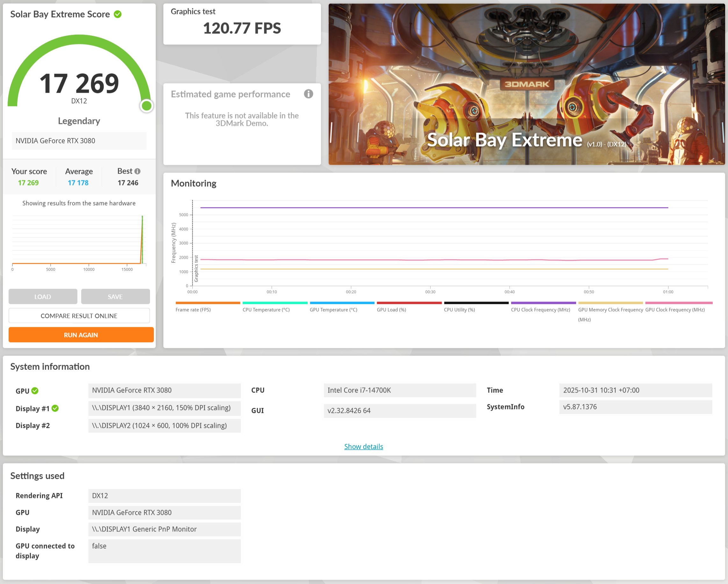Click the NVIDIA GeForce RTX 3080 score field
Viewport: 728px width, 584px height.
pyautogui.click(x=79, y=141)
